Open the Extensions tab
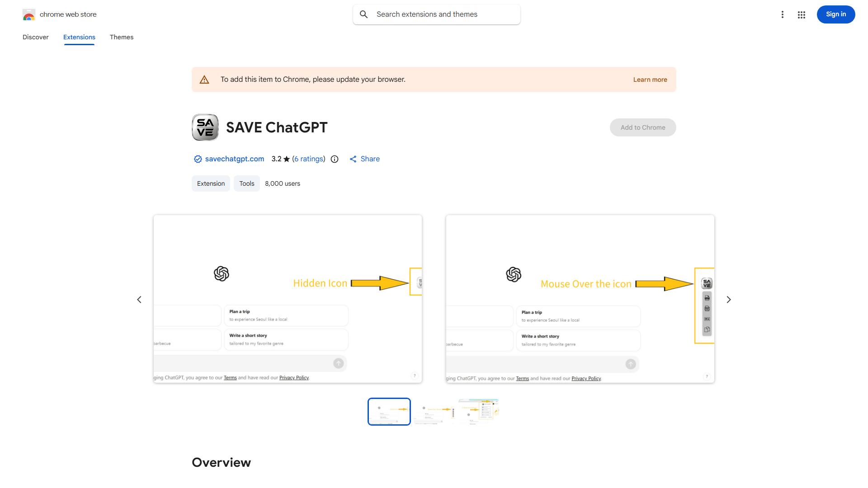868x488 pixels. click(x=79, y=37)
